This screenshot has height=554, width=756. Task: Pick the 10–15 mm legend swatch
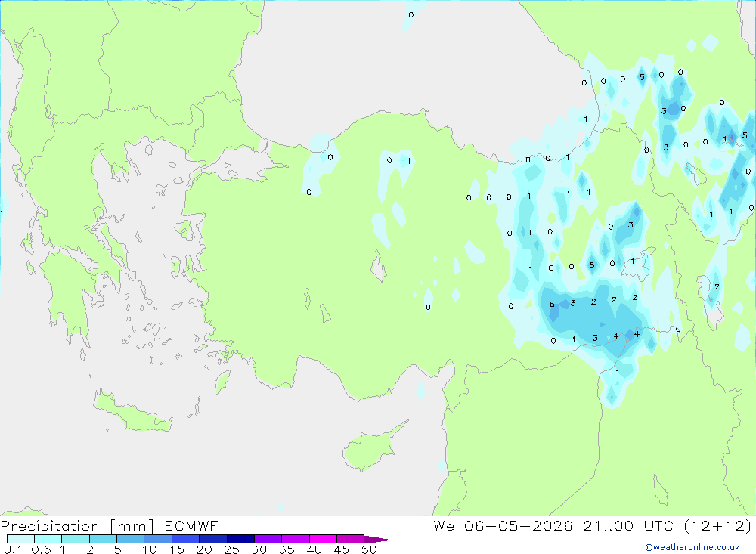tap(158, 539)
